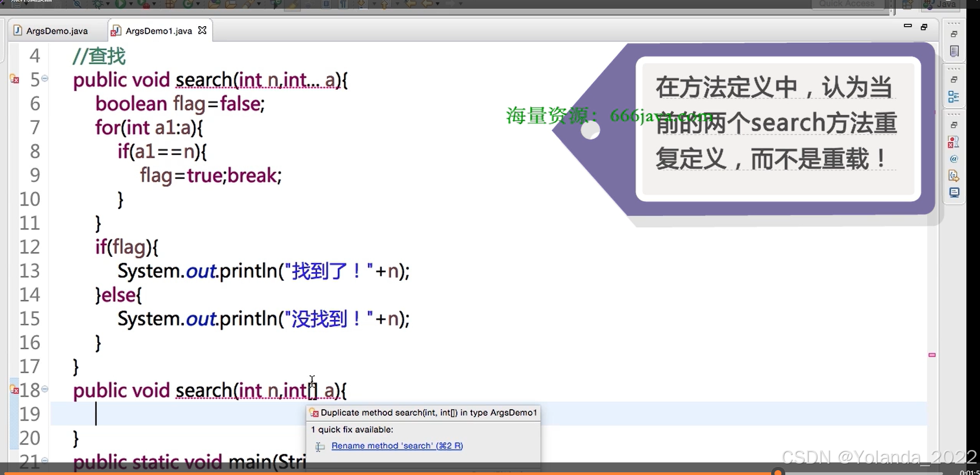Restore the bottom views stack
This screenshot has height=475, width=980.
954,125
